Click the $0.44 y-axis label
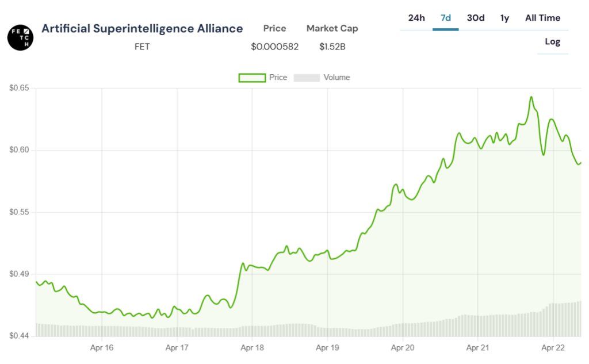 click(19, 335)
